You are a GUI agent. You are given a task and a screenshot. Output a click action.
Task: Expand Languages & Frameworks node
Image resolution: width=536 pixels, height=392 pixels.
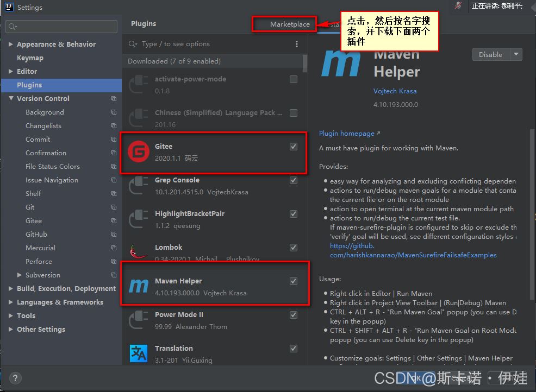10,302
